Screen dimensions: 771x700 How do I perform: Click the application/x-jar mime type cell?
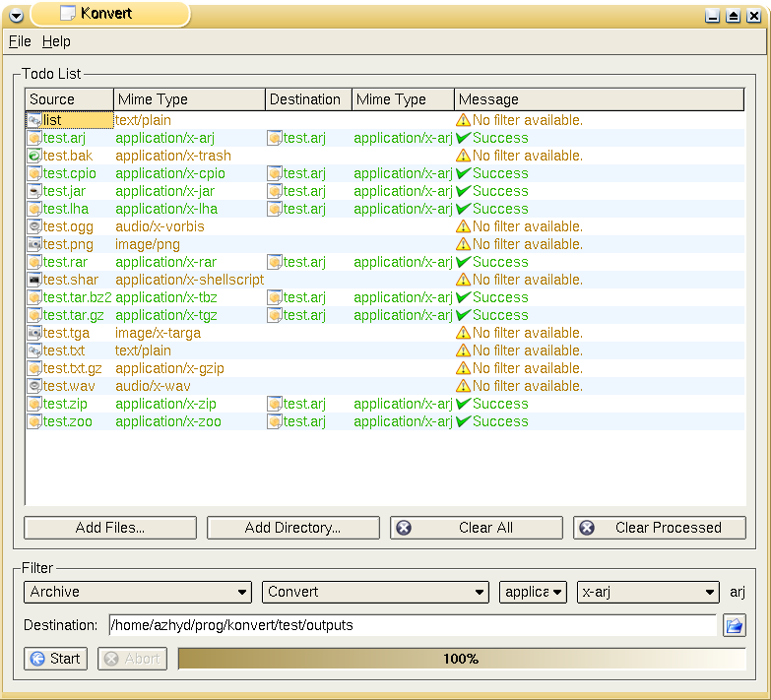click(164, 191)
